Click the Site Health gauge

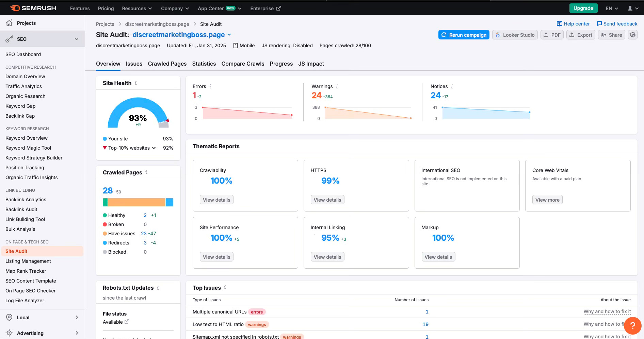pyautogui.click(x=138, y=113)
